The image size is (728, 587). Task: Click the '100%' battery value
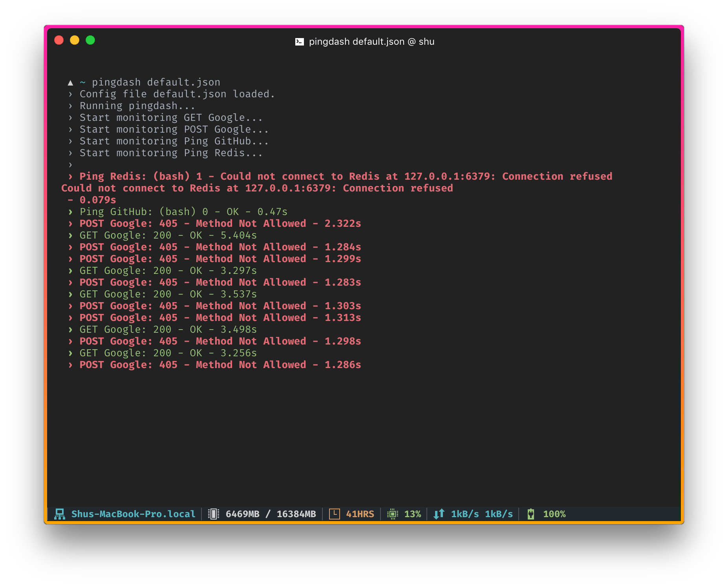tap(554, 514)
